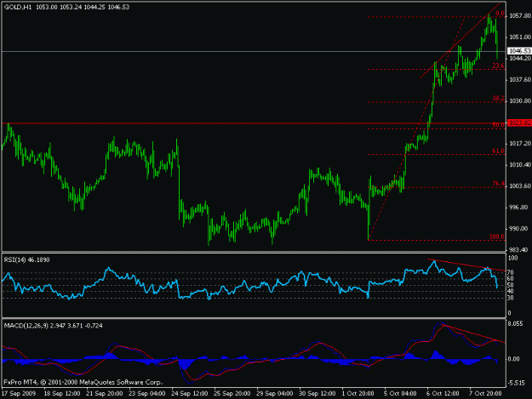The image size is (532, 399).
Task: Click the 24 Sep 12:00 time label
Action: coord(190,394)
